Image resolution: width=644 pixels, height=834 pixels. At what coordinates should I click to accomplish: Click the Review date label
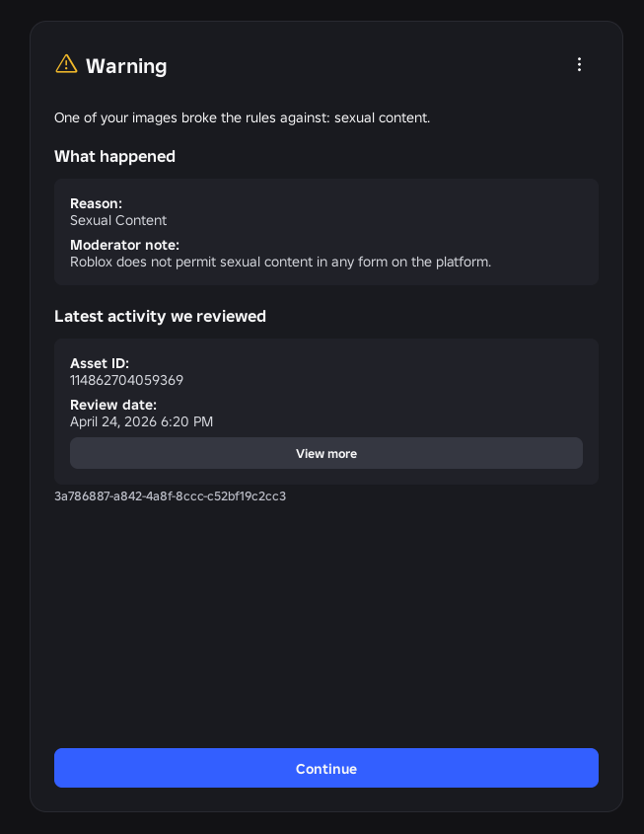coord(113,405)
